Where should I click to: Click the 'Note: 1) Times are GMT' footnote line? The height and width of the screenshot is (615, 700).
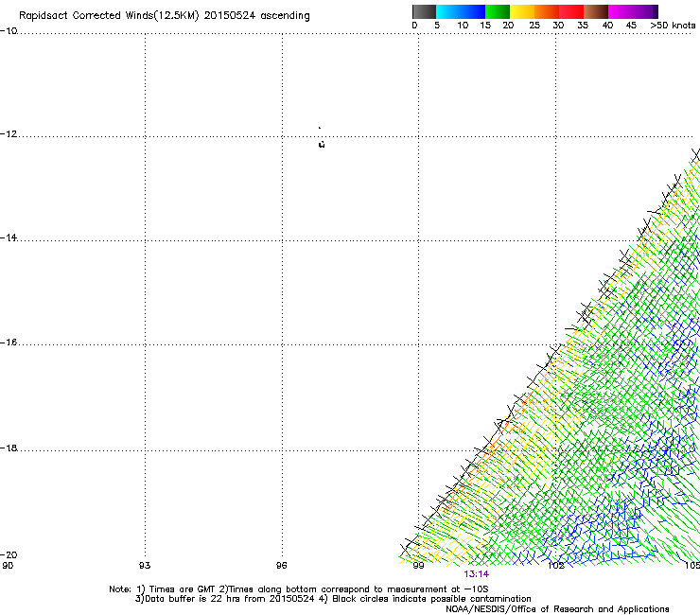click(x=299, y=589)
